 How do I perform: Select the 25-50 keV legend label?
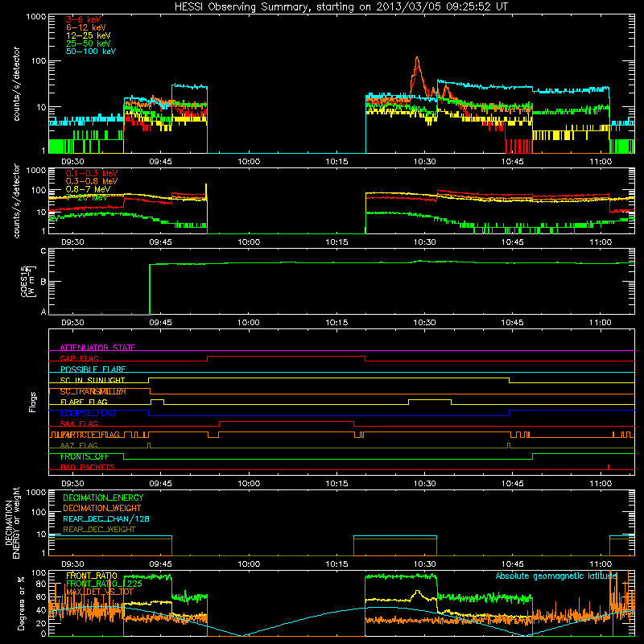(x=89, y=43)
